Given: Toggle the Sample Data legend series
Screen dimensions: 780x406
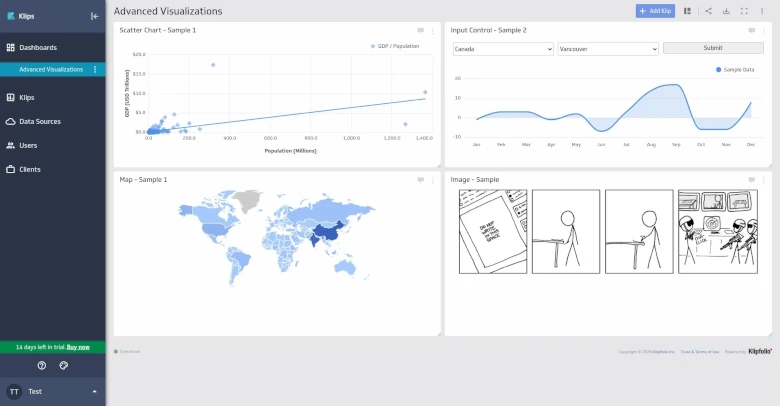Looking at the screenshot, I should point(735,70).
